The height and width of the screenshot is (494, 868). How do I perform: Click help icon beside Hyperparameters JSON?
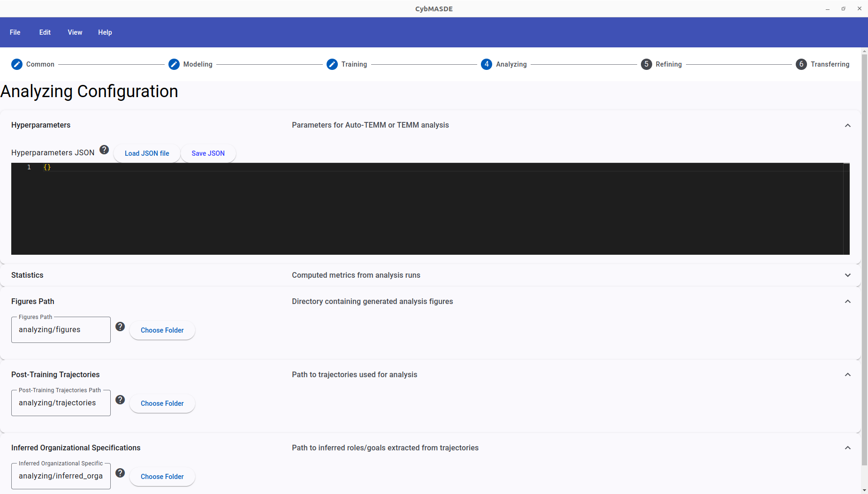pyautogui.click(x=104, y=150)
